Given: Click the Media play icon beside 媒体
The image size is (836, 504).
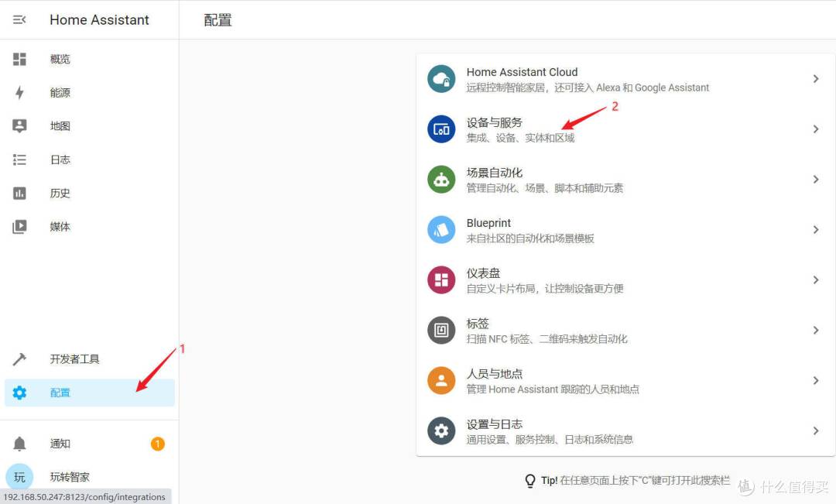Looking at the screenshot, I should tap(19, 227).
